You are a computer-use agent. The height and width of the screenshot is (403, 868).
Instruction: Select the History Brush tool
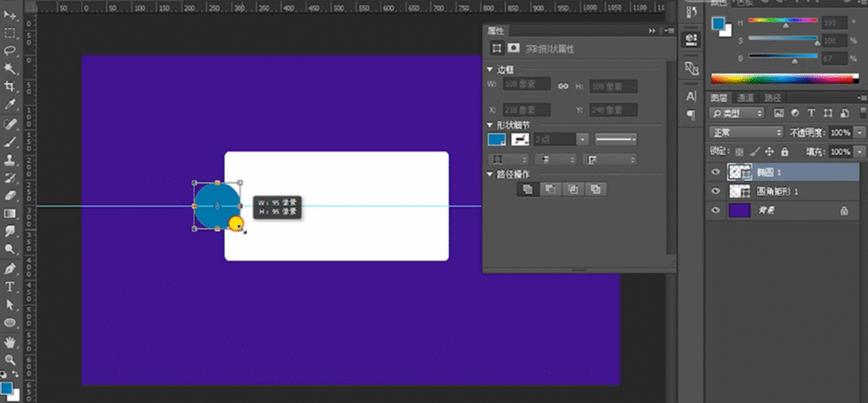coord(10,178)
